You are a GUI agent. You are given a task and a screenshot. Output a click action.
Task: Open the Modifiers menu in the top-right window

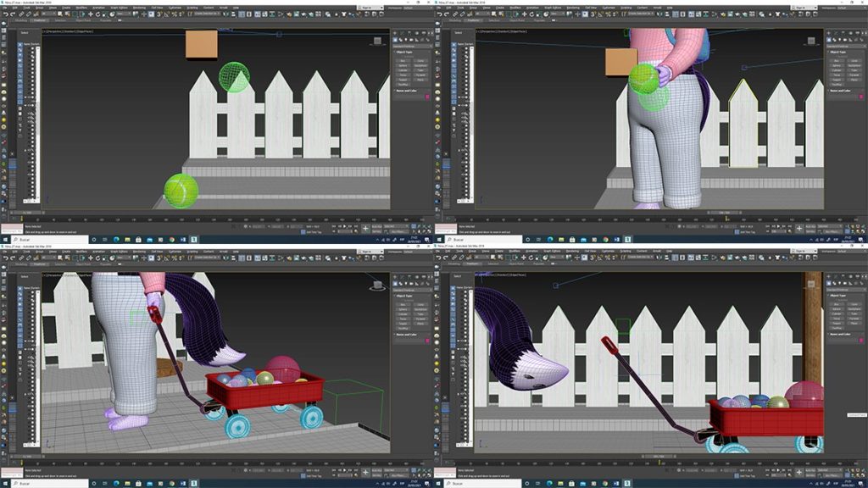pyautogui.click(x=515, y=9)
